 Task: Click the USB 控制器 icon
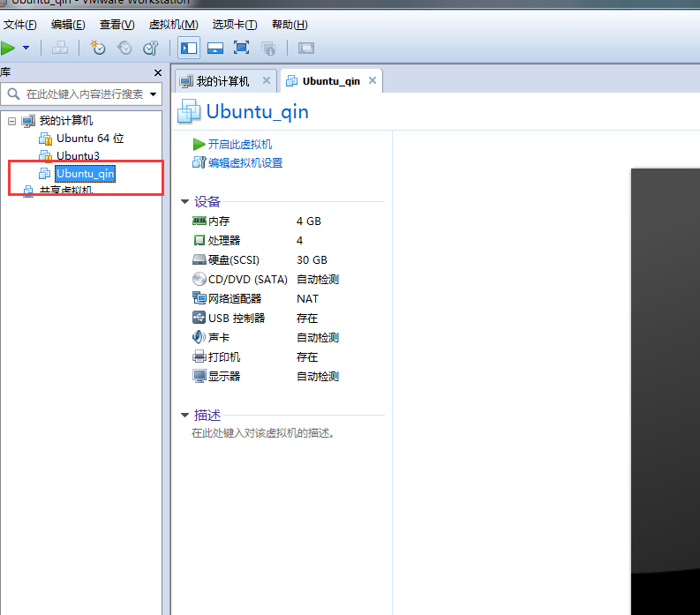[x=199, y=318]
